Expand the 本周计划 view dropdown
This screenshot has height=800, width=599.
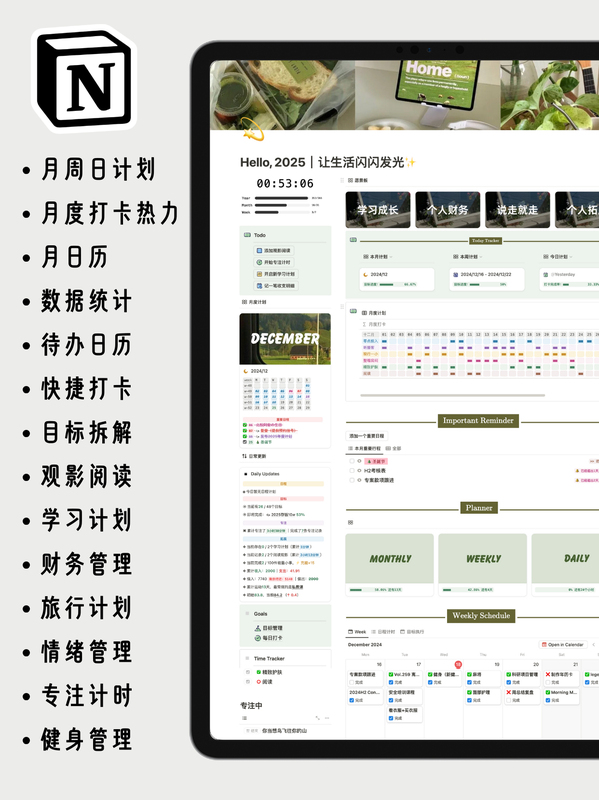point(481,257)
